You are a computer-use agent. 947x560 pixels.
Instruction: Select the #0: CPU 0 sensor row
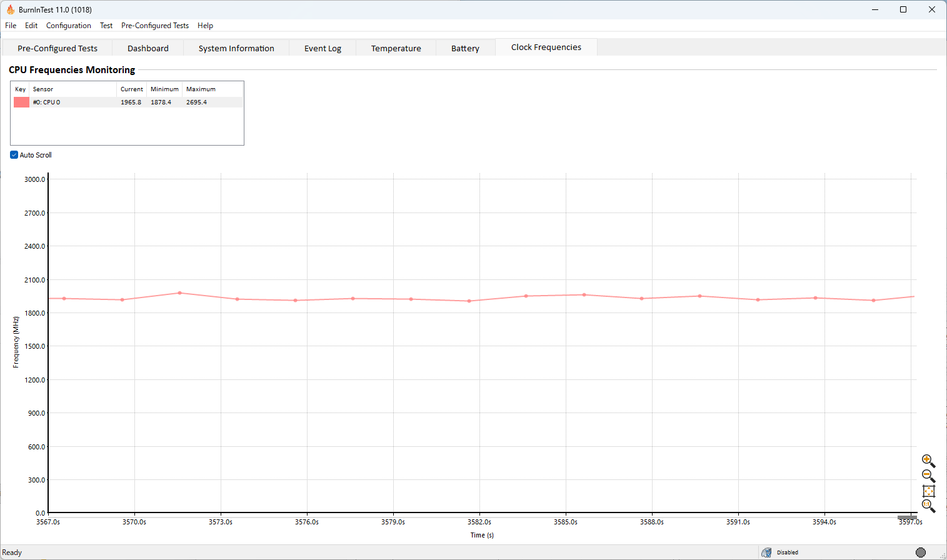coord(75,102)
